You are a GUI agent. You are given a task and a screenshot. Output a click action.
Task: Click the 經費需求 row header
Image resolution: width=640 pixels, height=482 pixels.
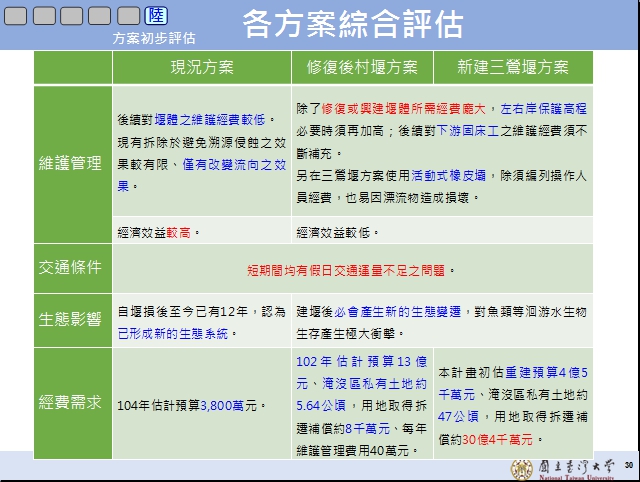73,403
